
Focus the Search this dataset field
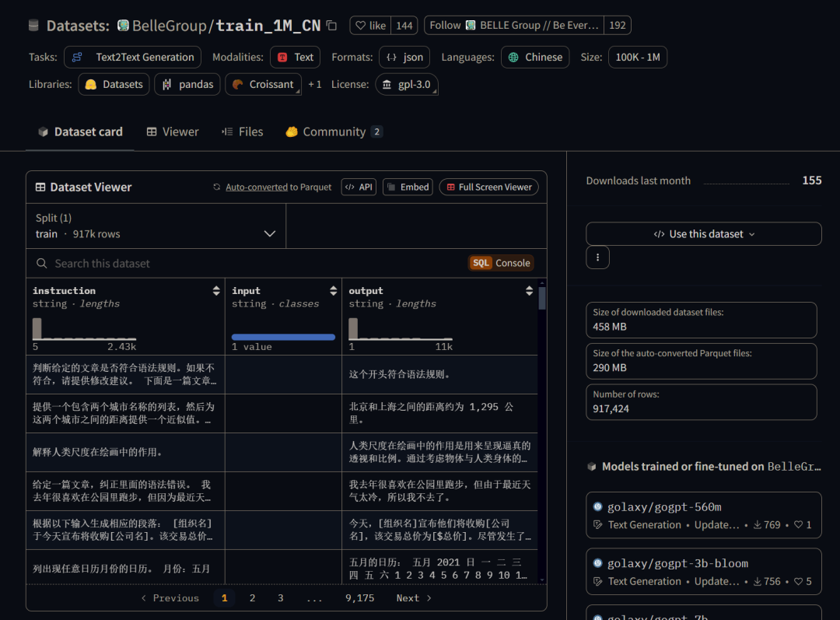tap(247, 263)
